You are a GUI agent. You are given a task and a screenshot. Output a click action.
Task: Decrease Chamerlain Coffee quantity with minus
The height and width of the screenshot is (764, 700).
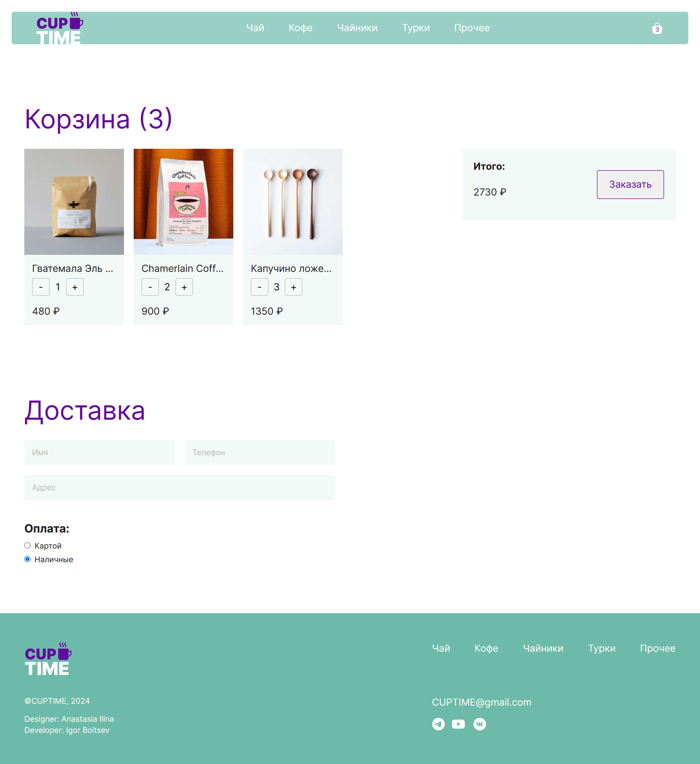point(150,287)
